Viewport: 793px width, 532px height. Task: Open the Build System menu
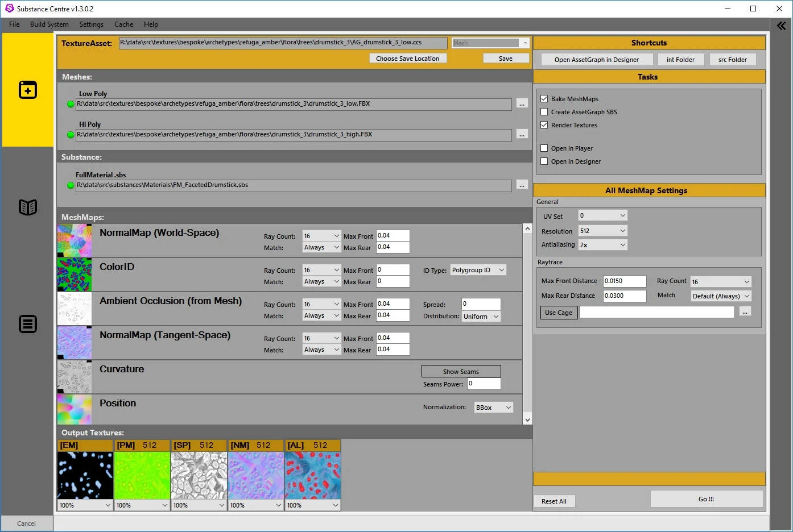click(x=49, y=24)
